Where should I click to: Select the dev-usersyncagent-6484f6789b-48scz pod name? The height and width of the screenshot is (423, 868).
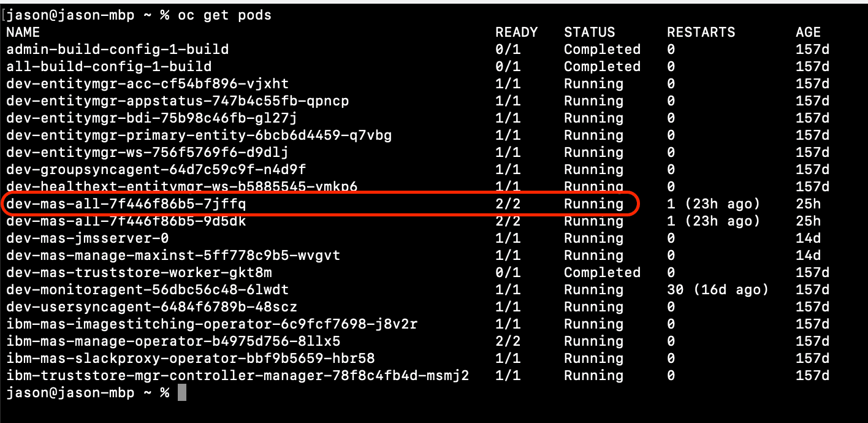pos(152,307)
